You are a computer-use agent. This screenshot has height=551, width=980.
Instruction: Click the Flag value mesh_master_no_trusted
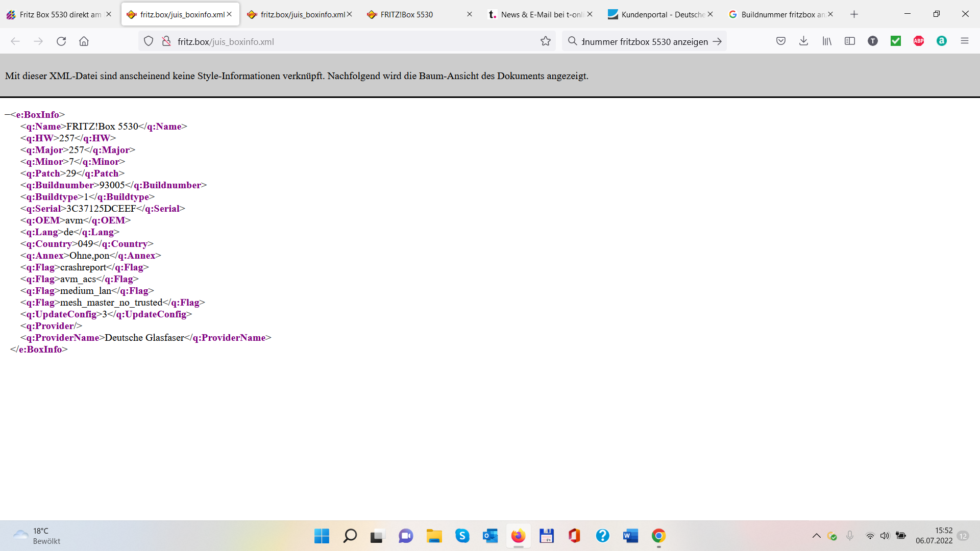point(111,303)
